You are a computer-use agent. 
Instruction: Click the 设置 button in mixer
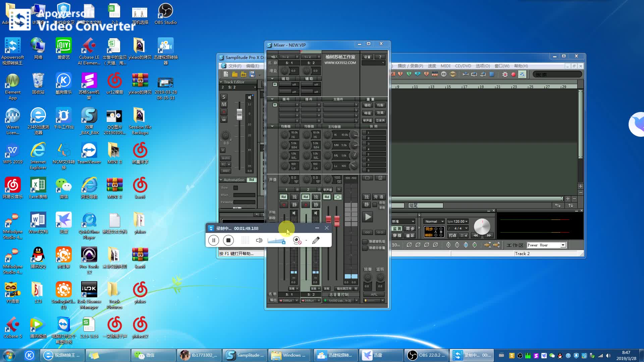367,57
